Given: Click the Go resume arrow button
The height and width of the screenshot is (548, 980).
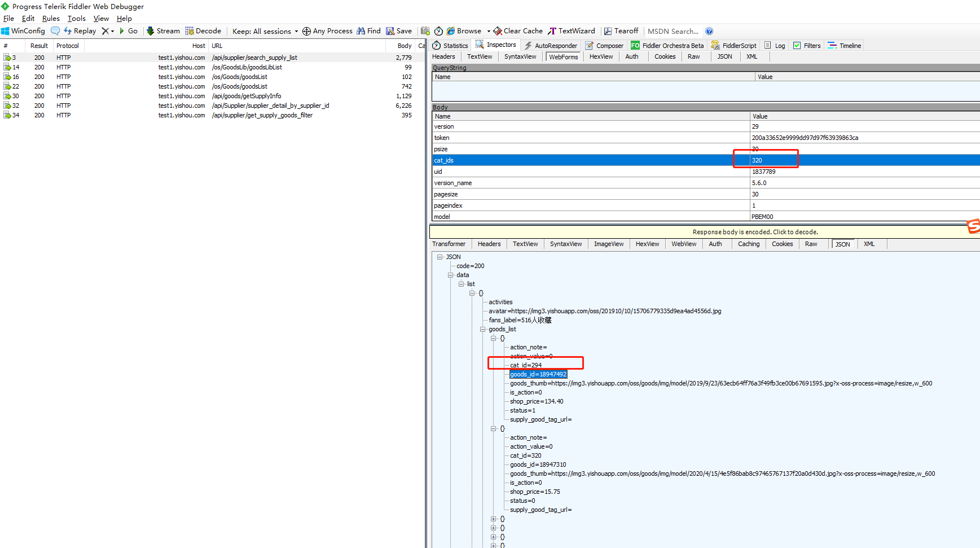Looking at the screenshot, I should 129,31.
